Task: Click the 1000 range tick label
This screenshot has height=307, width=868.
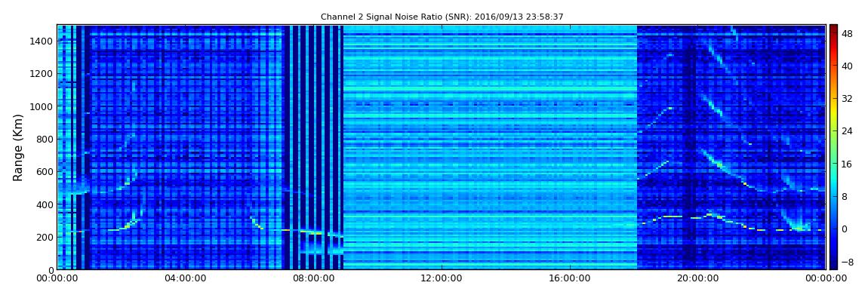Action: click(42, 106)
